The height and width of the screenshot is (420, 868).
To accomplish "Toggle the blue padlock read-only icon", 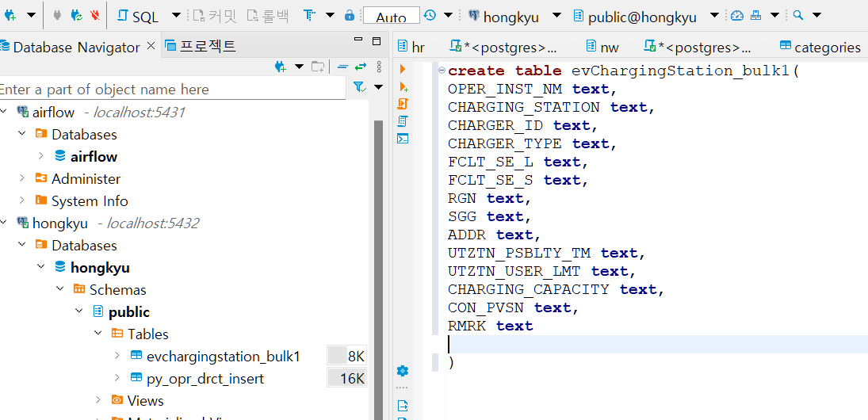I will [x=350, y=16].
